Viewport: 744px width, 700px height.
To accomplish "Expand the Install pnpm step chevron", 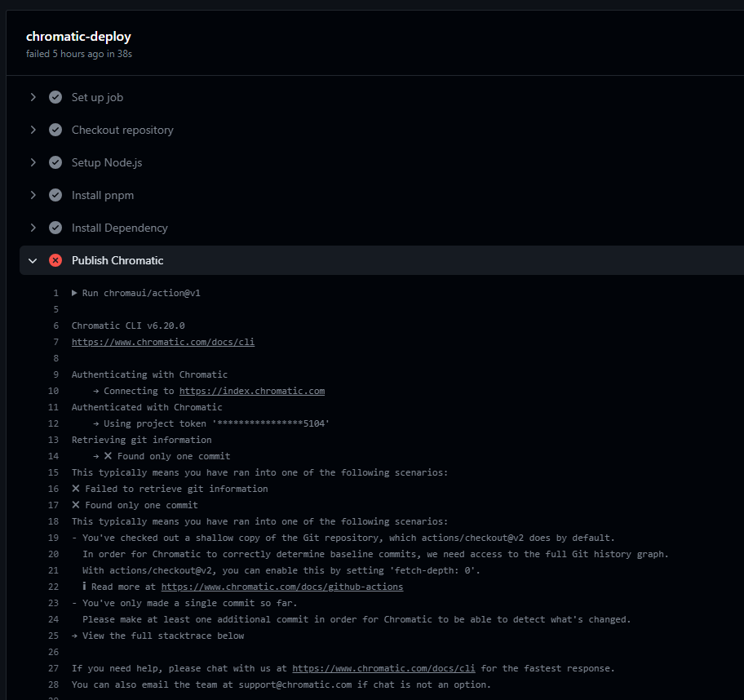I will (x=33, y=195).
